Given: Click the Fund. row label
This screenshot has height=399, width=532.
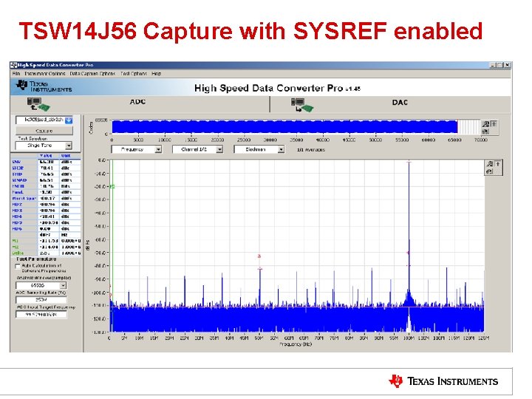Looking at the screenshot, I should click(18, 192).
